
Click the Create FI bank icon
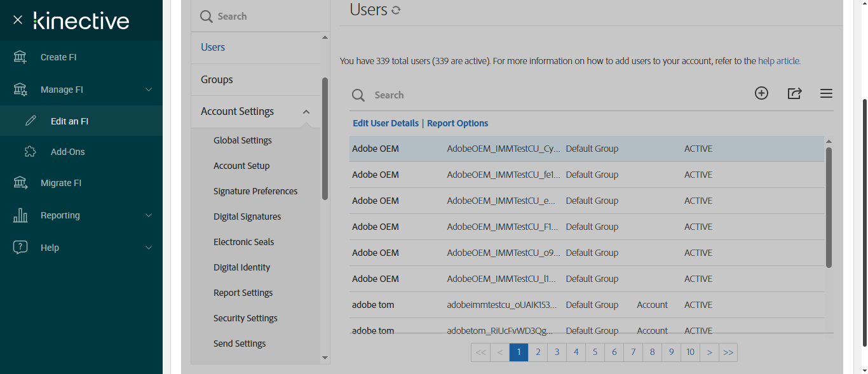20,57
